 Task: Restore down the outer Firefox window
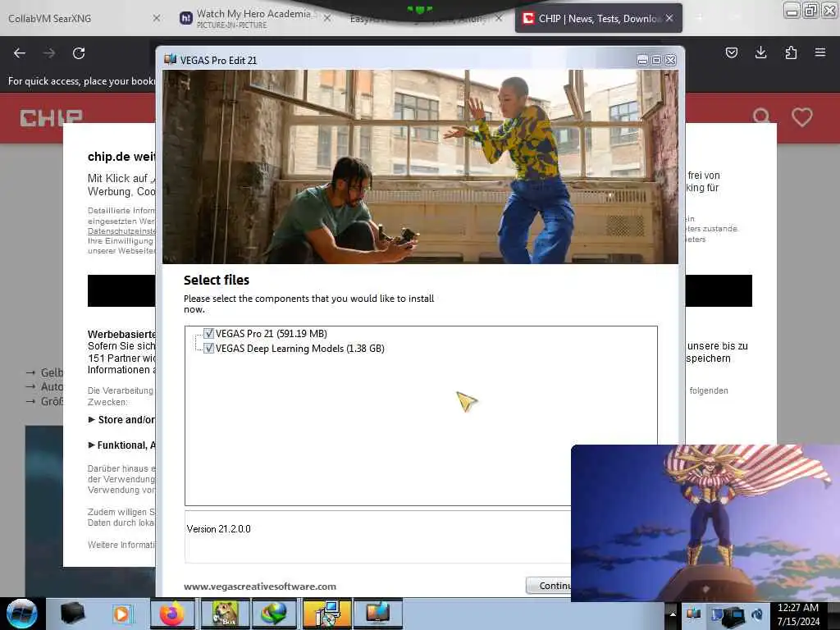811,10
